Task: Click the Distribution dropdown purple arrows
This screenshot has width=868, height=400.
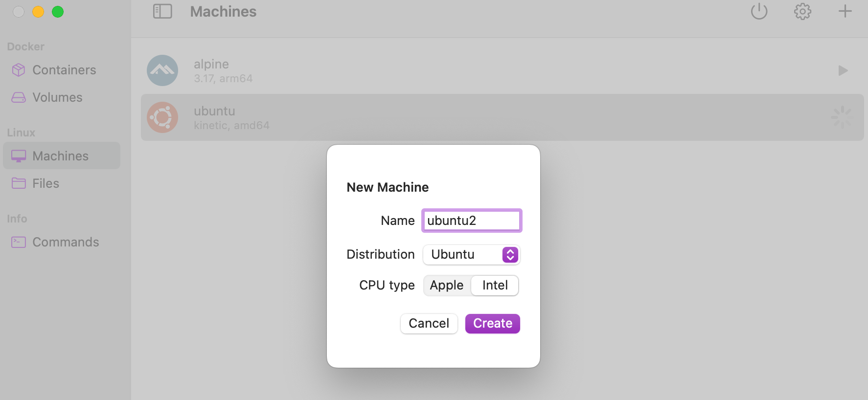Action: [510, 255]
